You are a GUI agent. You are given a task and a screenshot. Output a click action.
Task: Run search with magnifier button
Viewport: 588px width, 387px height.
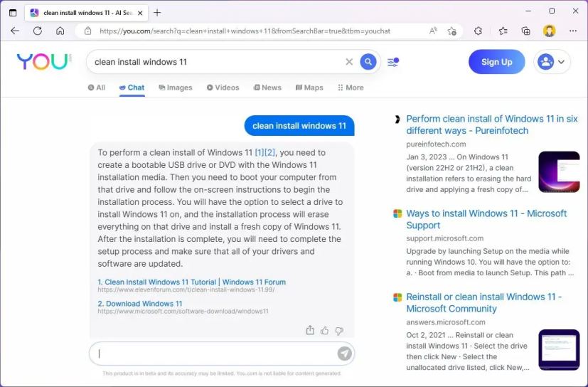pyautogui.click(x=368, y=62)
